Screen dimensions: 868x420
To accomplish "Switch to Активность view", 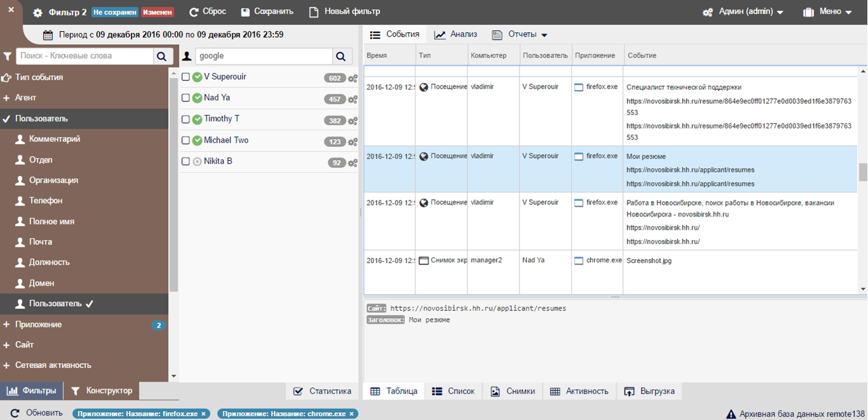I will pyautogui.click(x=580, y=392).
